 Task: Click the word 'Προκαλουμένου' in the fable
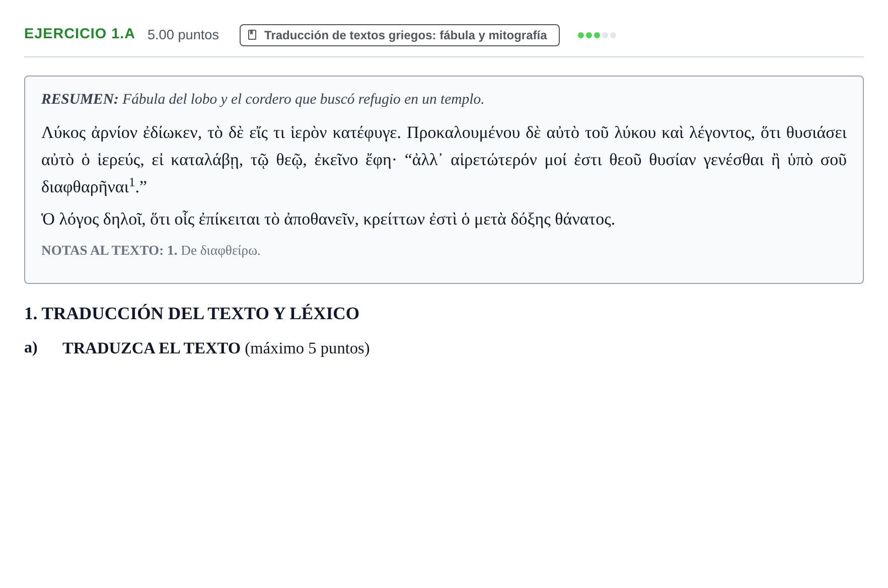pos(463,133)
